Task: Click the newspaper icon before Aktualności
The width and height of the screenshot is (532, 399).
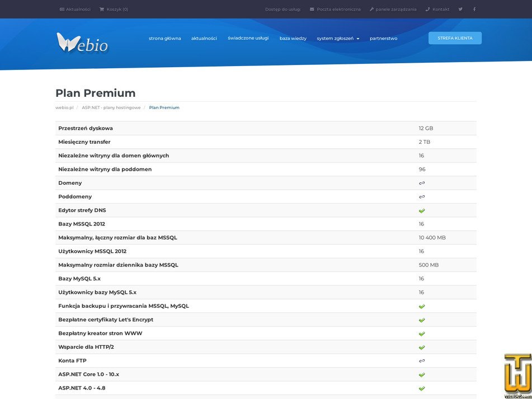Action: coord(62,9)
